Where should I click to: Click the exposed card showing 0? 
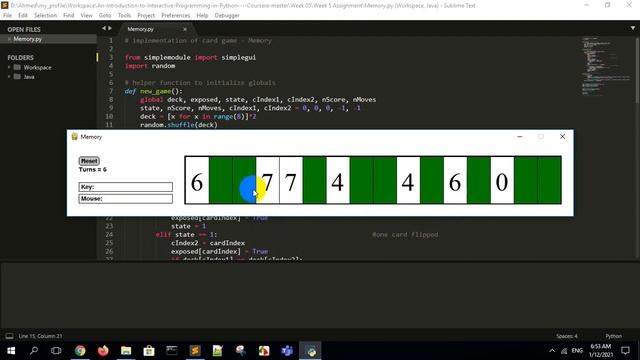pos(502,180)
